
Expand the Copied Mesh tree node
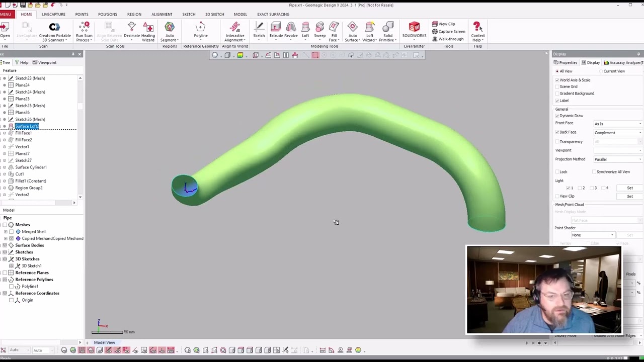coord(6,238)
